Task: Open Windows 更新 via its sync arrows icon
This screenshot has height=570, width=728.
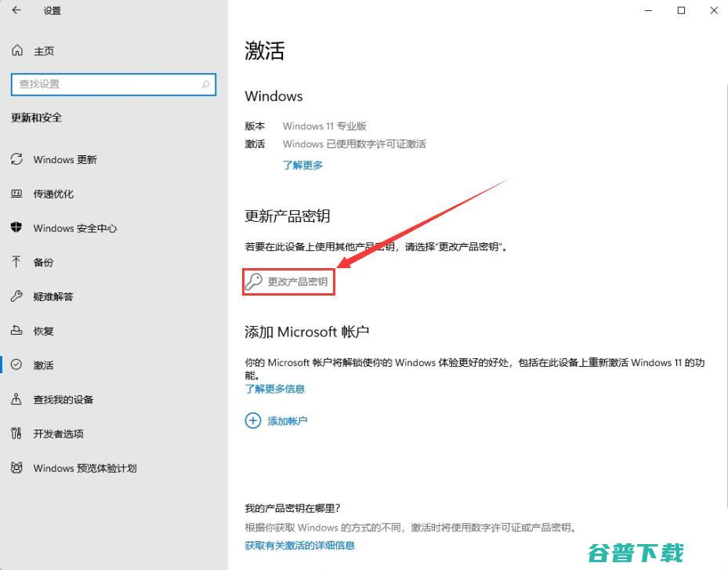Action: click(17, 159)
